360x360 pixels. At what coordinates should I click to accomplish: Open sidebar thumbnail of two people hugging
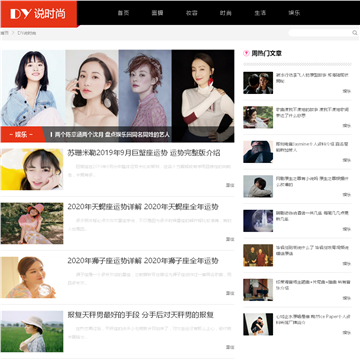click(258, 186)
